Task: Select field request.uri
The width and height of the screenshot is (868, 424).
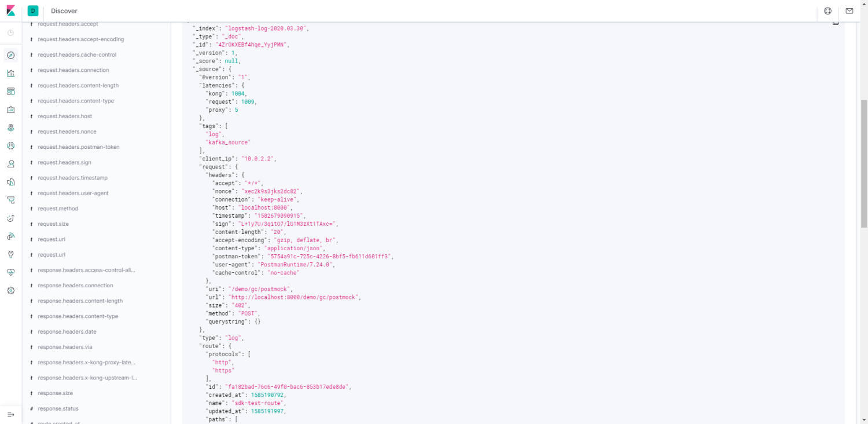Action: [x=52, y=239]
